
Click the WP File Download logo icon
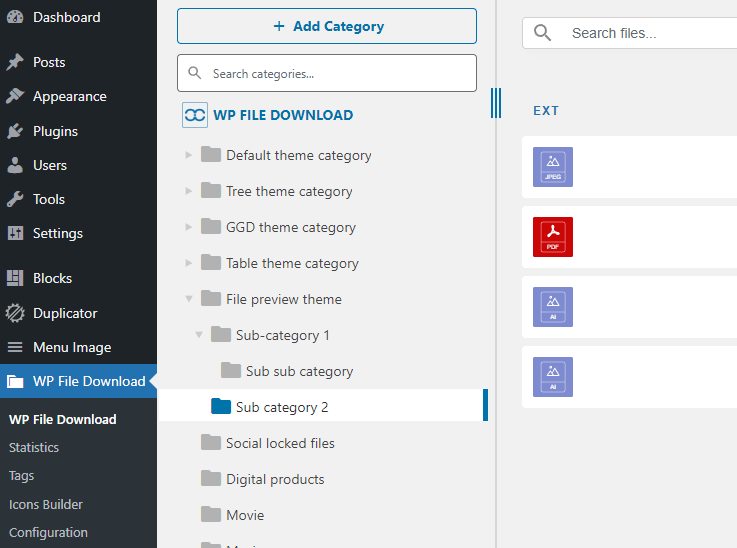(x=195, y=115)
